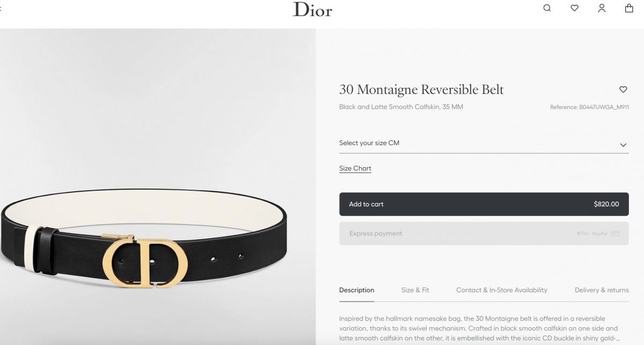Toggle wishlist heart beside product title
This screenshot has height=345, width=644.
pos(623,89)
